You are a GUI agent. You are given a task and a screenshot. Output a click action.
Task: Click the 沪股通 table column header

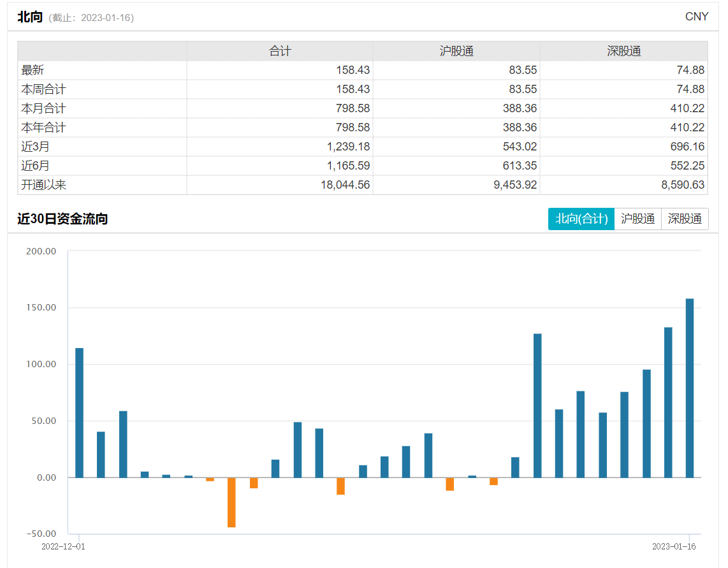tap(456, 51)
